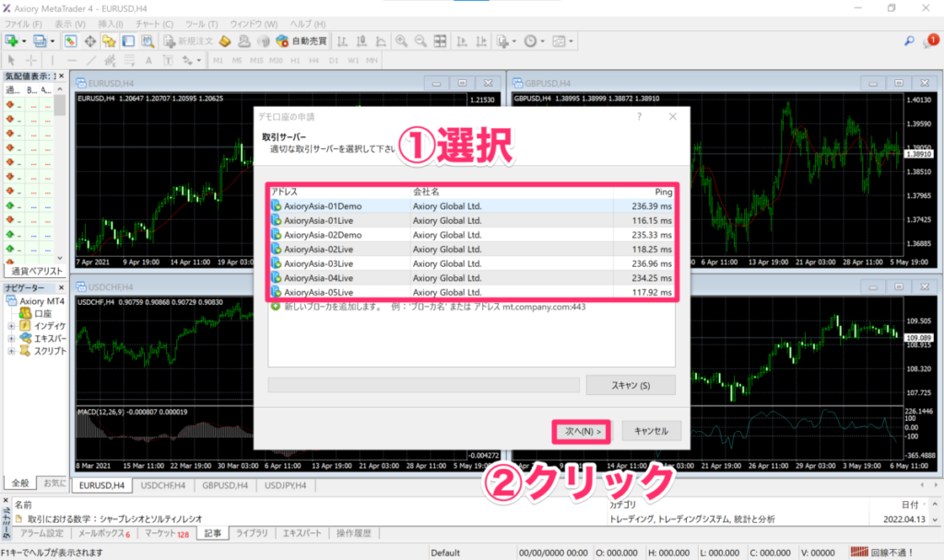Select 口座 accounts in Navigator

(36, 313)
